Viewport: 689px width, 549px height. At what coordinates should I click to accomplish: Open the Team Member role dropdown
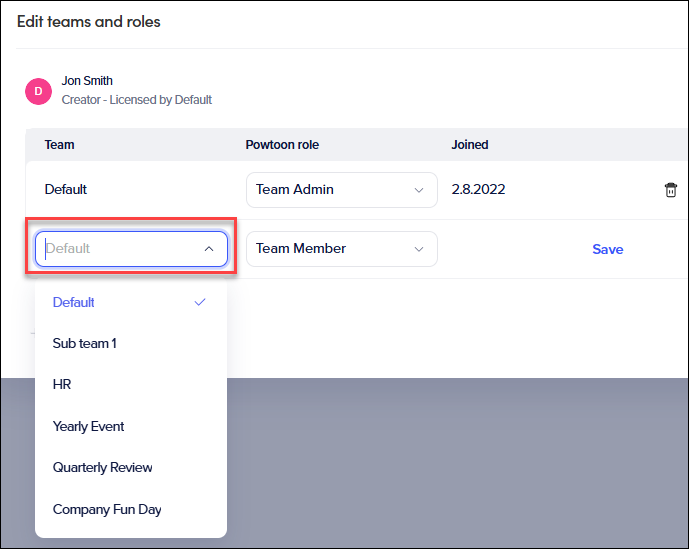[x=341, y=249]
